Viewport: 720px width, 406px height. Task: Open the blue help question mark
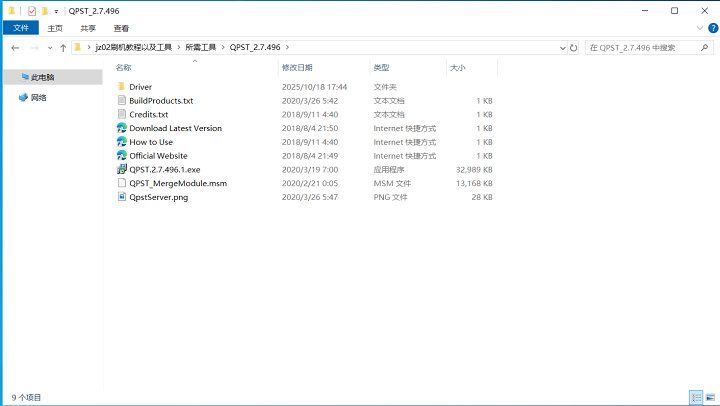[713, 28]
